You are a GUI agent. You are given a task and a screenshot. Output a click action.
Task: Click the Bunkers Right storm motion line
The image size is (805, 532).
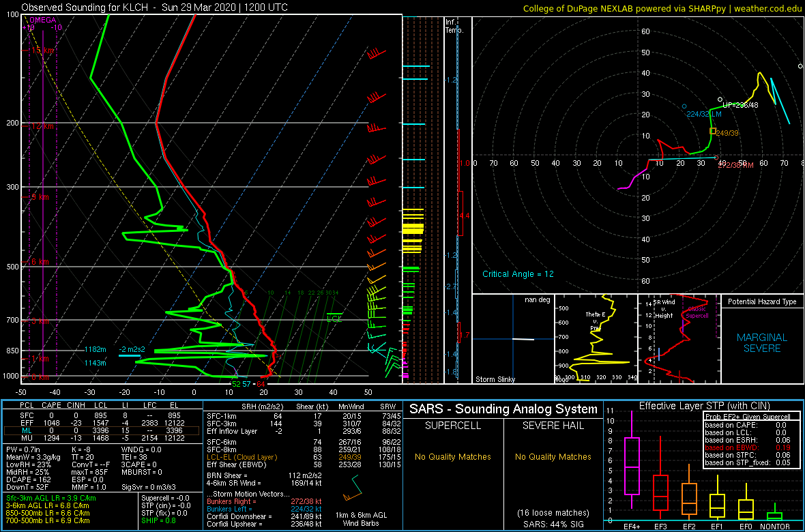pos(264,501)
